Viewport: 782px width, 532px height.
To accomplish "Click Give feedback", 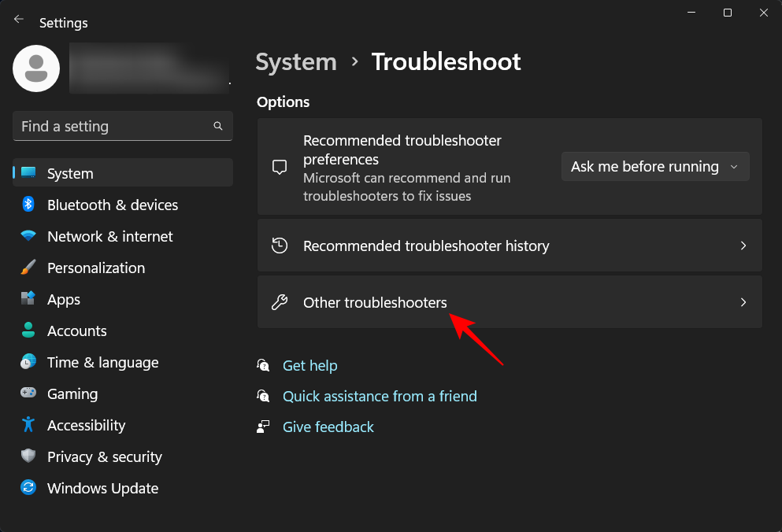I will (x=328, y=427).
